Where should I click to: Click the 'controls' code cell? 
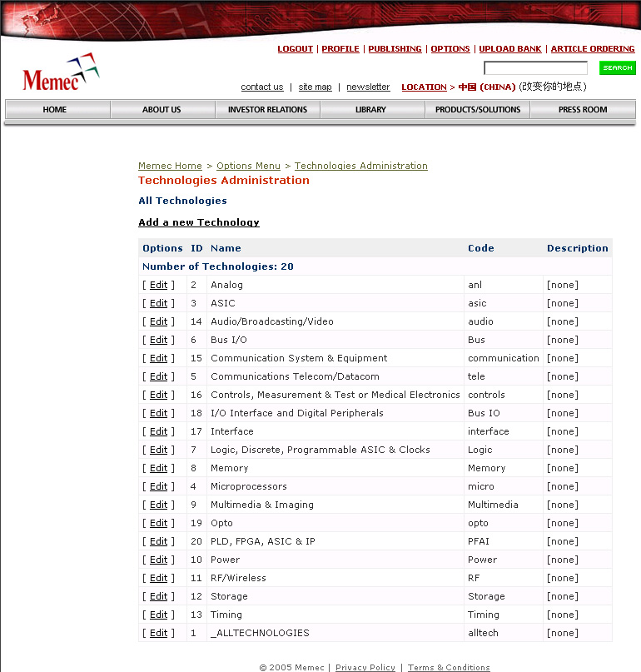coord(486,396)
